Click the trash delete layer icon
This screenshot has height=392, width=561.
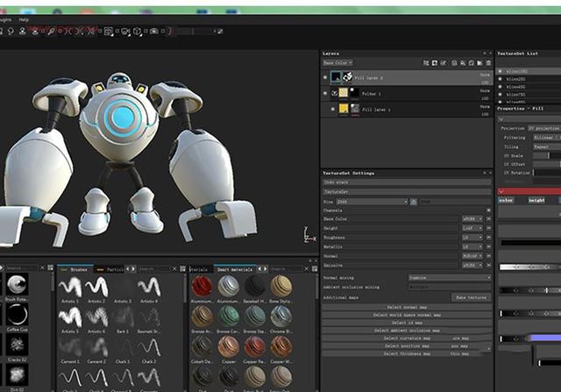[x=488, y=63]
